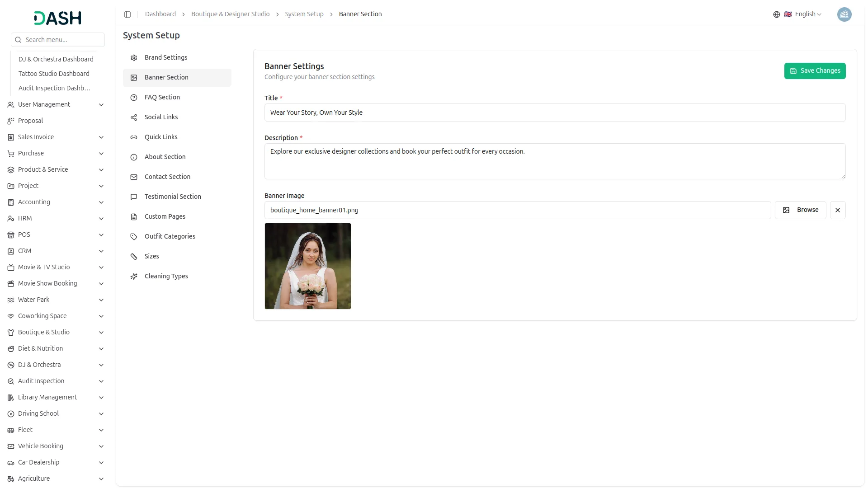Viewport: 868px width, 488px height.
Task: Click the Browse image button
Action: [800, 210]
